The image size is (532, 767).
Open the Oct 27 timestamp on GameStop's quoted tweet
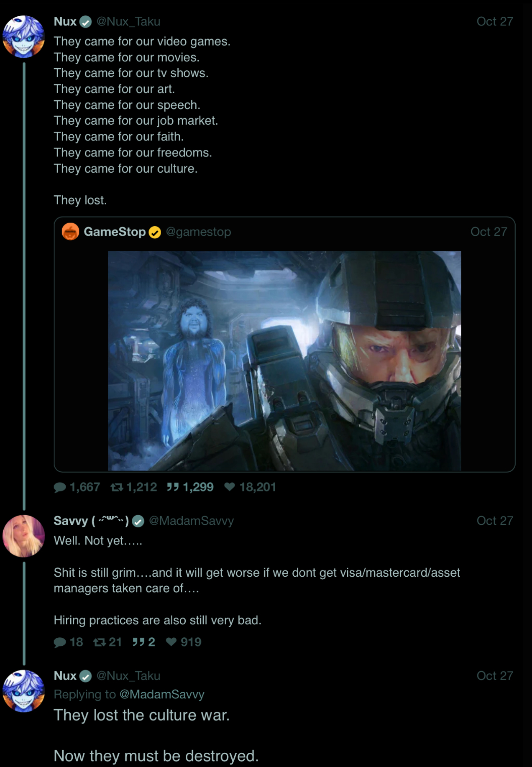coord(489,232)
